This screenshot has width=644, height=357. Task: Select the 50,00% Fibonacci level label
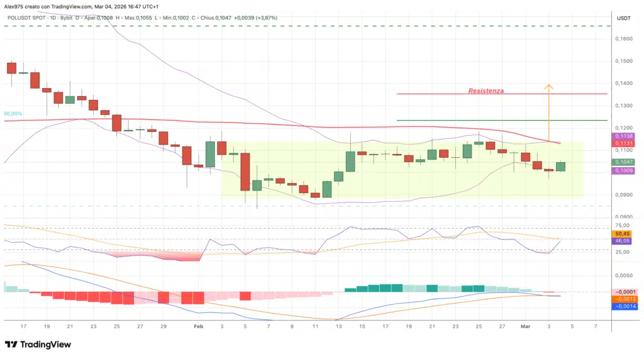(x=13, y=114)
